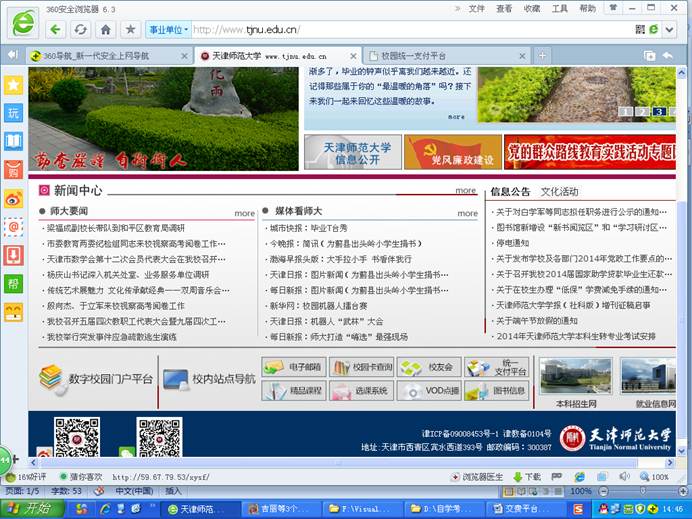Reload the page with the refresh icon

[80, 30]
